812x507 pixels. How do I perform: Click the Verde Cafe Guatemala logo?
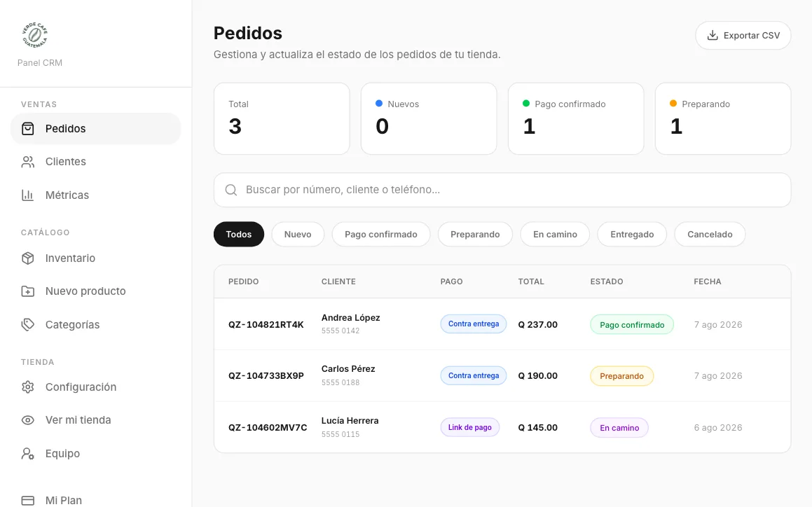[35, 35]
